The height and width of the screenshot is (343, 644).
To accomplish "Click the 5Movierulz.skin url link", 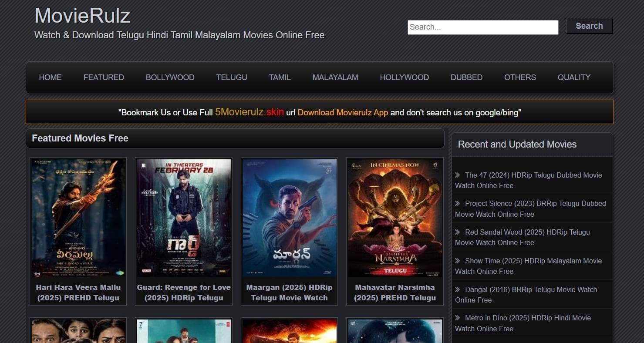I will (250, 112).
